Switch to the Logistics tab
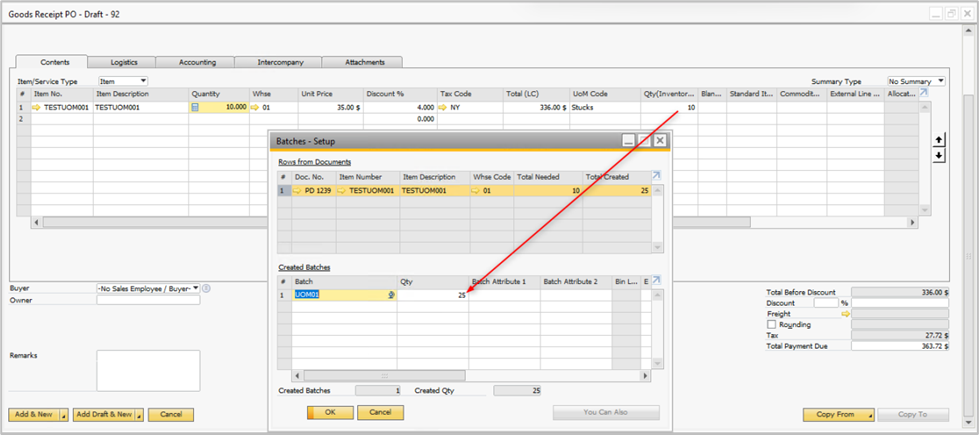 tap(124, 62)
